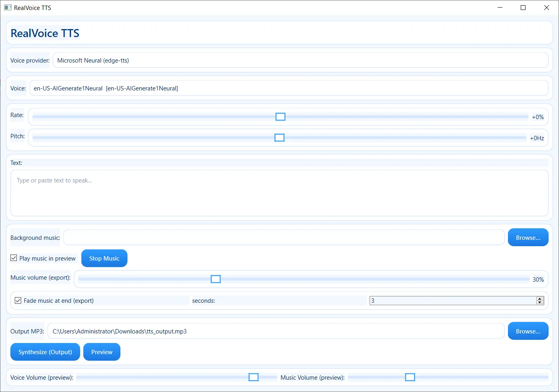
Task: Browse for a background music file
Action: tap(528, 237)
